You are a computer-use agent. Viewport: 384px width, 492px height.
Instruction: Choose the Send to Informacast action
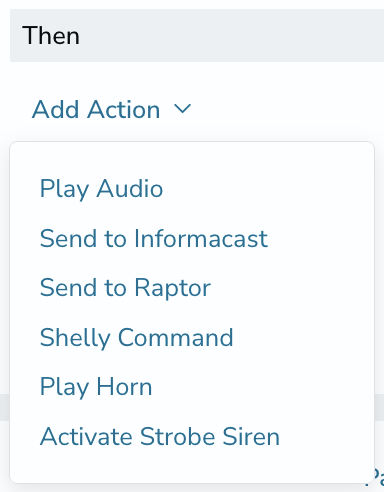coord(154,238)
